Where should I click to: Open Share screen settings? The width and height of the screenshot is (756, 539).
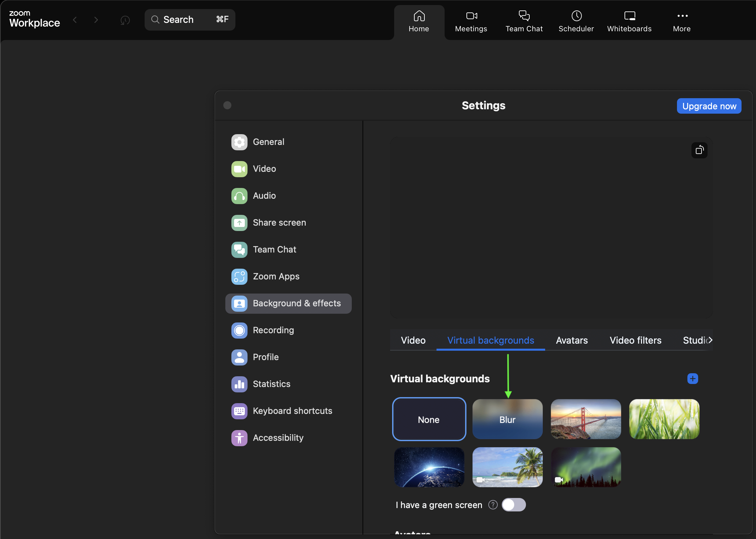279,222
